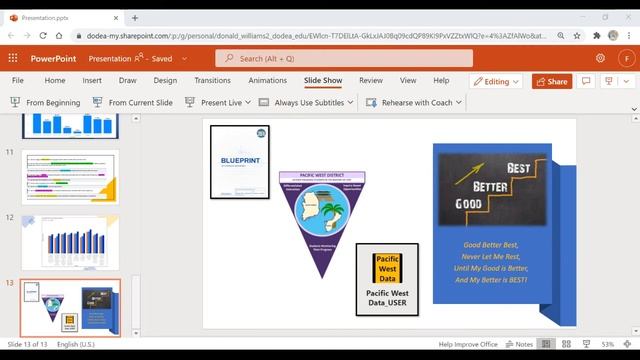The width and height of the screenshot is (640, 360).
Task: Close the Presentation.pptx browser tab
Action: (116, 18)
